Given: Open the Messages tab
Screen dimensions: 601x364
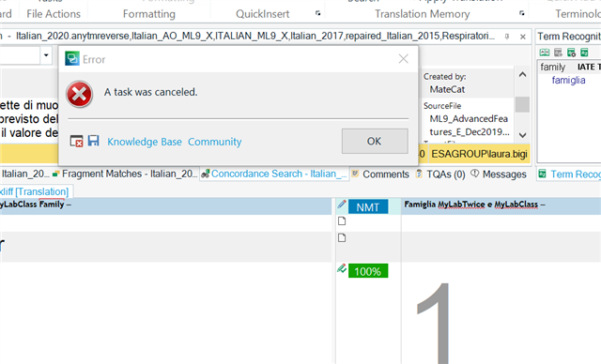Looking at the screenshot, I should [499, 174].
